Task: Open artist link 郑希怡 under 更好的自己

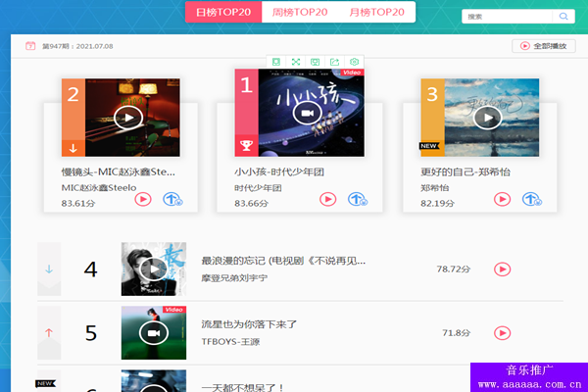Action: click(x=434, y=187)
